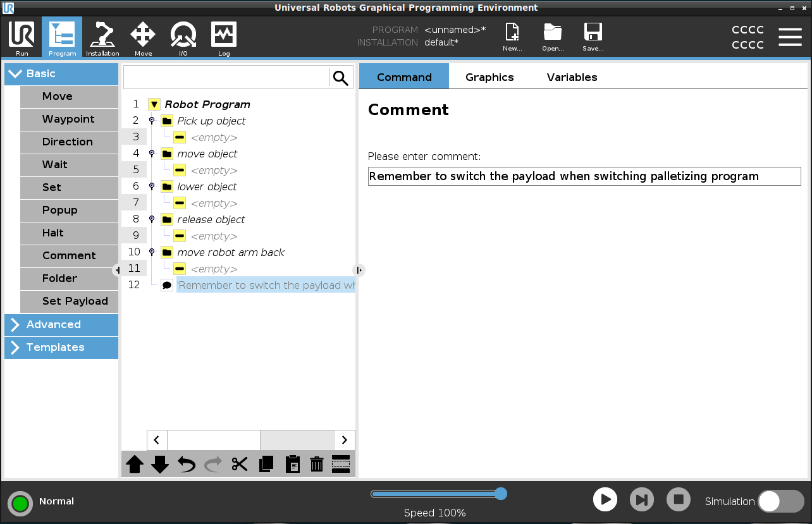Click the Speed slider handle

(501, 494)
